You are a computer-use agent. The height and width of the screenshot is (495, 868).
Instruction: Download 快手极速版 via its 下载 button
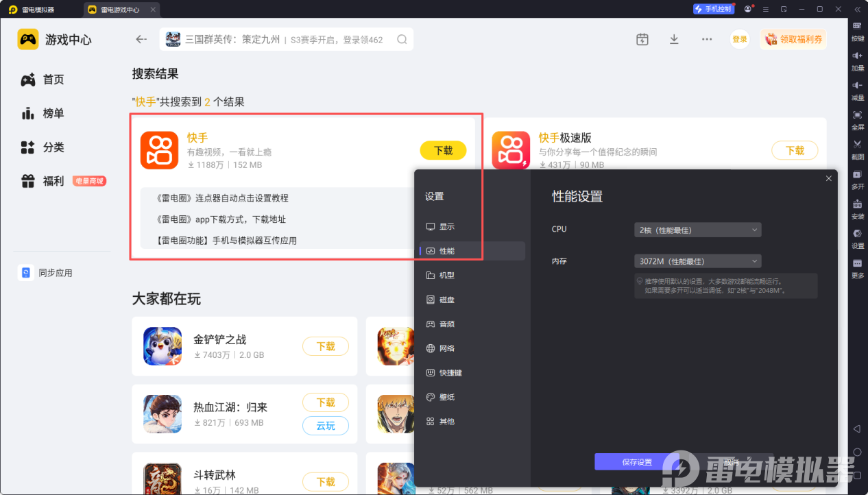click(x=795, y=150)
